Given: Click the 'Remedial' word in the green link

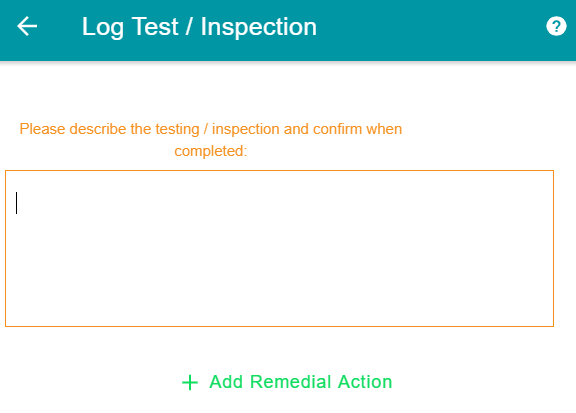Looking at the screenshot, I should coord(290,382).
